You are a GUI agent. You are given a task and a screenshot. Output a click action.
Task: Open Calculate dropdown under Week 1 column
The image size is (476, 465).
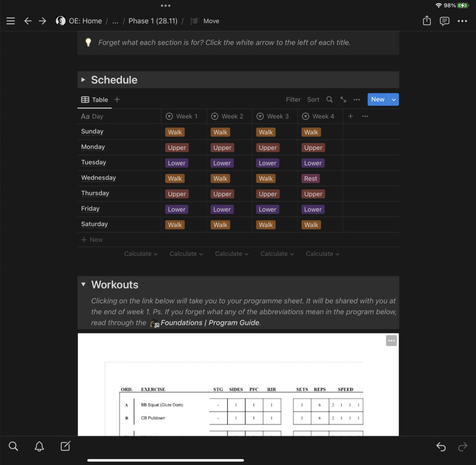click(x=141, y=254)
